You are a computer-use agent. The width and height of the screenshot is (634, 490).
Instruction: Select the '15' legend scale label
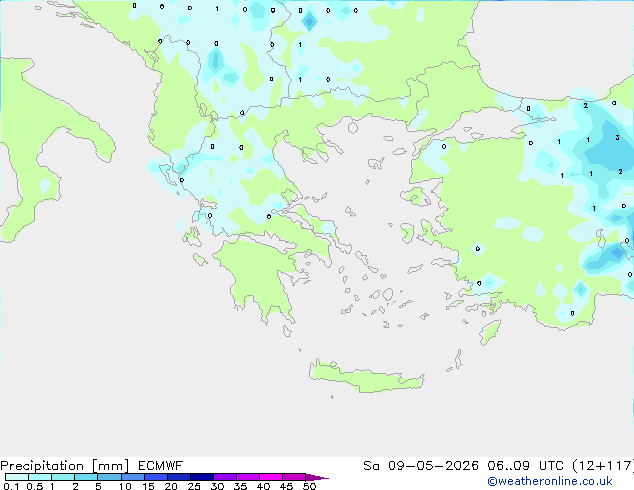coord(148,486)
